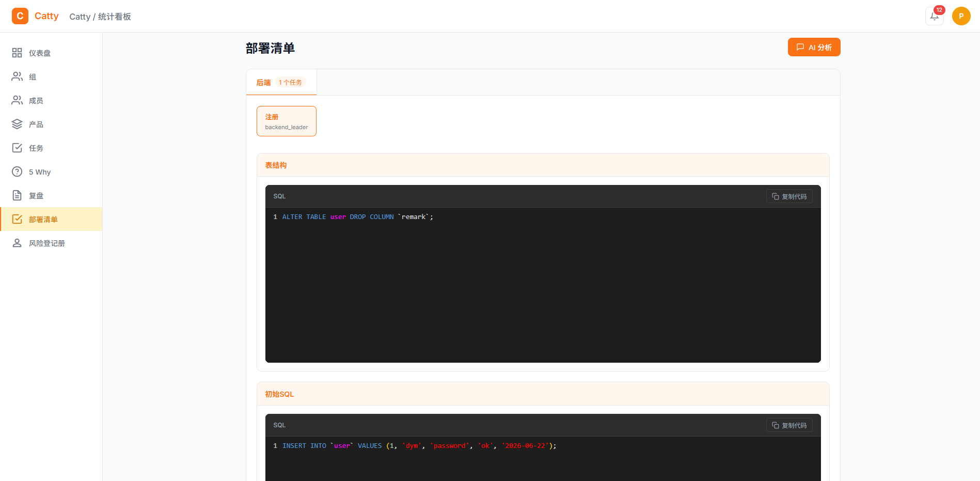Open the user avatar P menu
Viewport: 980px width, 481px height.
(x=961, y=16)
